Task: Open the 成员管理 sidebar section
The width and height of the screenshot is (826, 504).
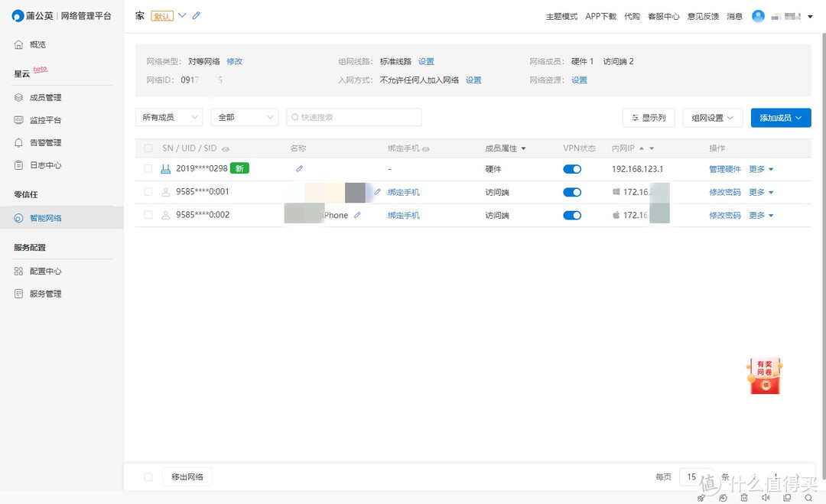Action: pyautogui.click(x=44, y=97)
